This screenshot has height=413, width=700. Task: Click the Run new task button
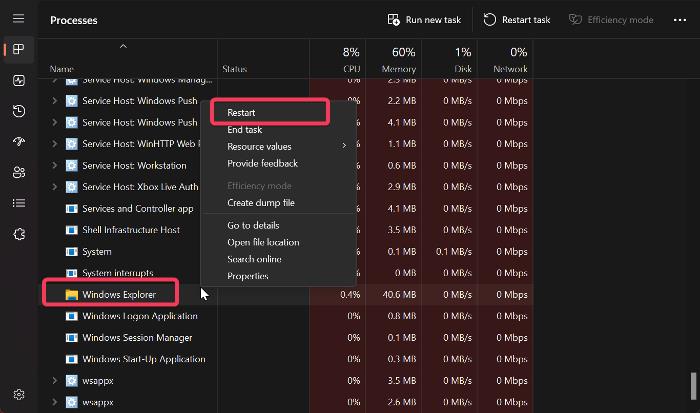coord(424,20)
